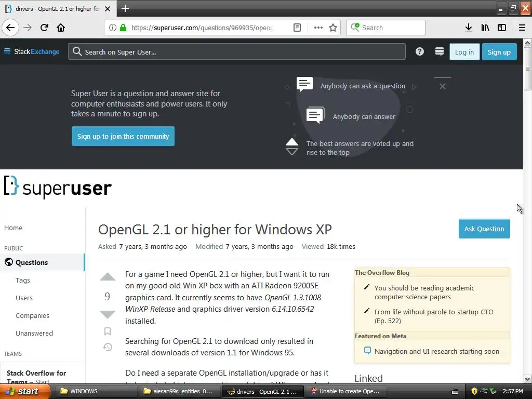The image size is (532, 399).
Task: Upvote the question with up arrow
Action: (108, 277)
